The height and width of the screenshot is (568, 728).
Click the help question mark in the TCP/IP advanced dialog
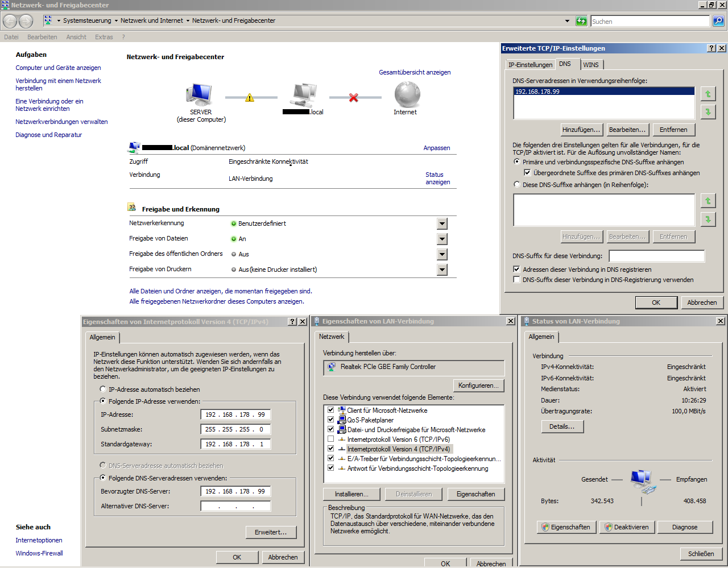click(x=712, y=48)
